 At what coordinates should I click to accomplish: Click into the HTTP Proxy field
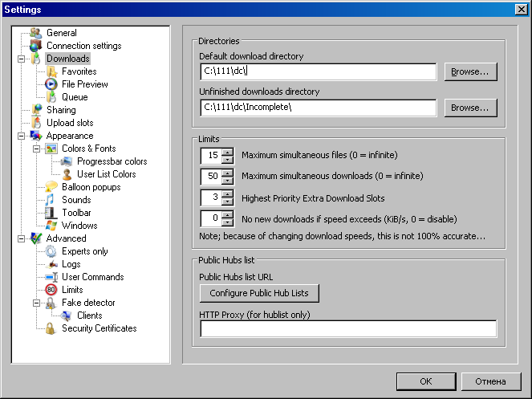pyautogui.click(x=348, y=328)
